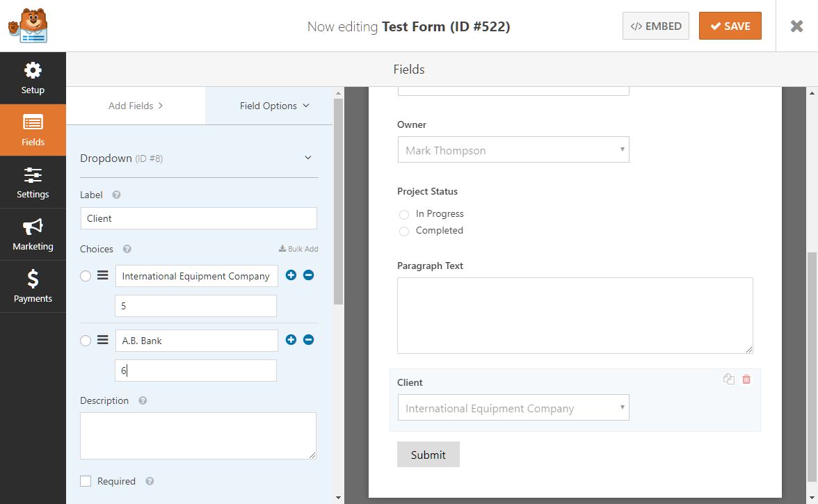Image resolution: width=818 pixels, height=504 pixels.
Task: Select the Fields icon in the sidebar
Action: [33, 130]
